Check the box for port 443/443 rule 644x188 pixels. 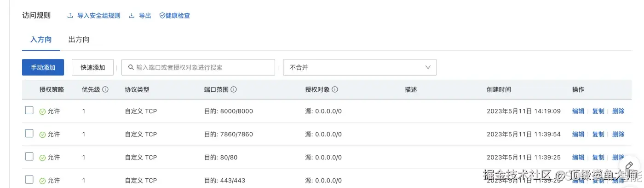[x=29, y=179]
